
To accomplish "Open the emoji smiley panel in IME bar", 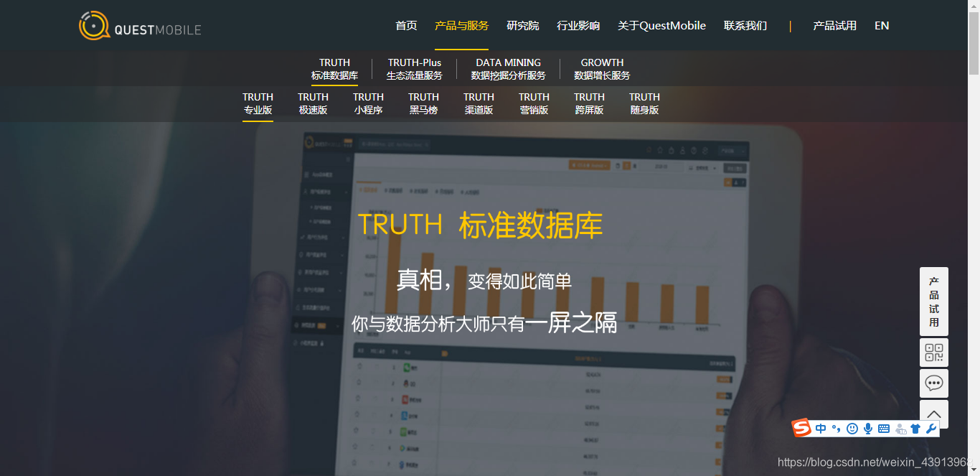I will [852, 429].
